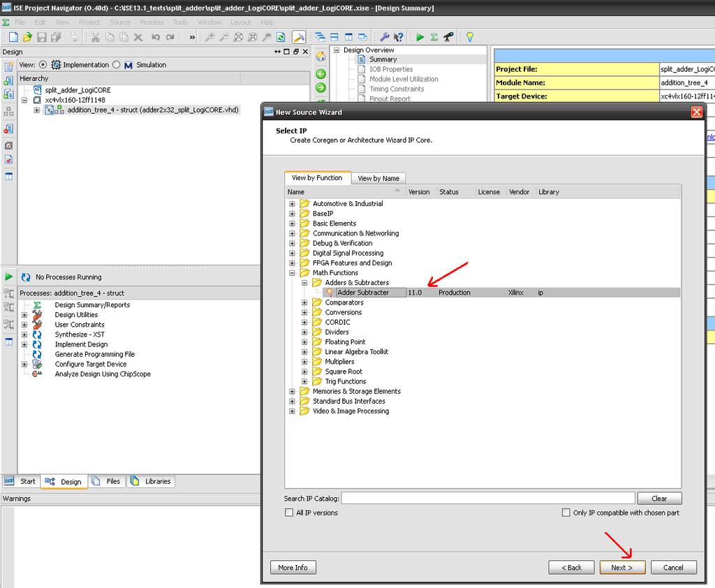Switch to the View by Name tab

[x=378, y=178]
